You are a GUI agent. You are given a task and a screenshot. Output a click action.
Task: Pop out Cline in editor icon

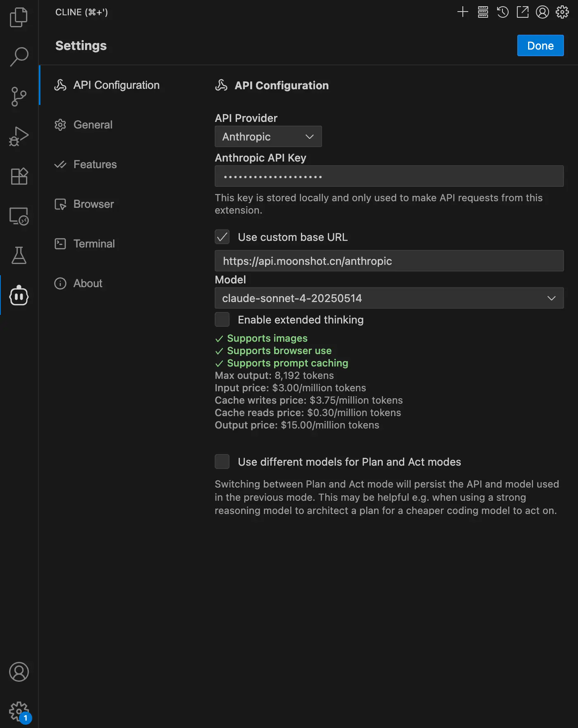click(x=522, y=12)
